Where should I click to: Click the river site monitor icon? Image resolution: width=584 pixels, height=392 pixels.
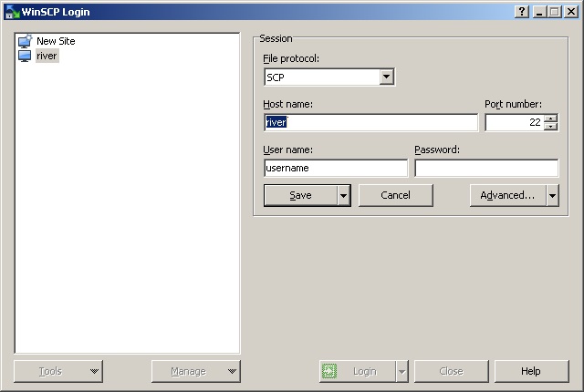click(25, 56)
